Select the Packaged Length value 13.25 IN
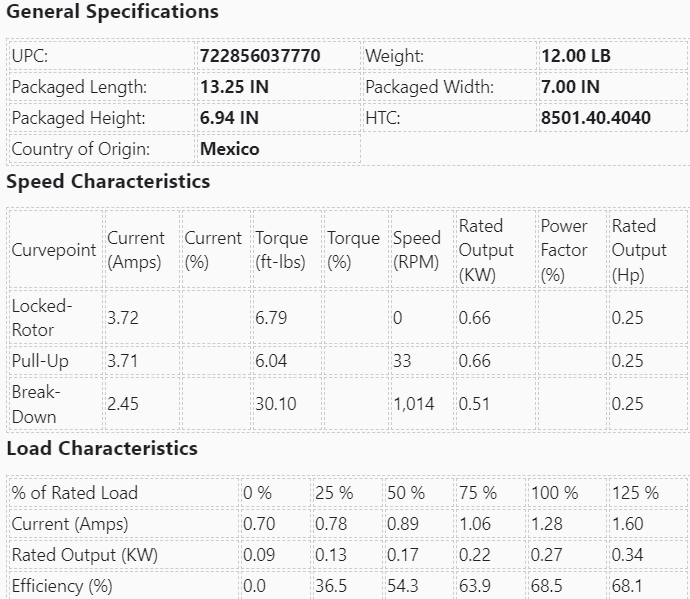This screenshot has width=690, height=599. tap(234, 87)
